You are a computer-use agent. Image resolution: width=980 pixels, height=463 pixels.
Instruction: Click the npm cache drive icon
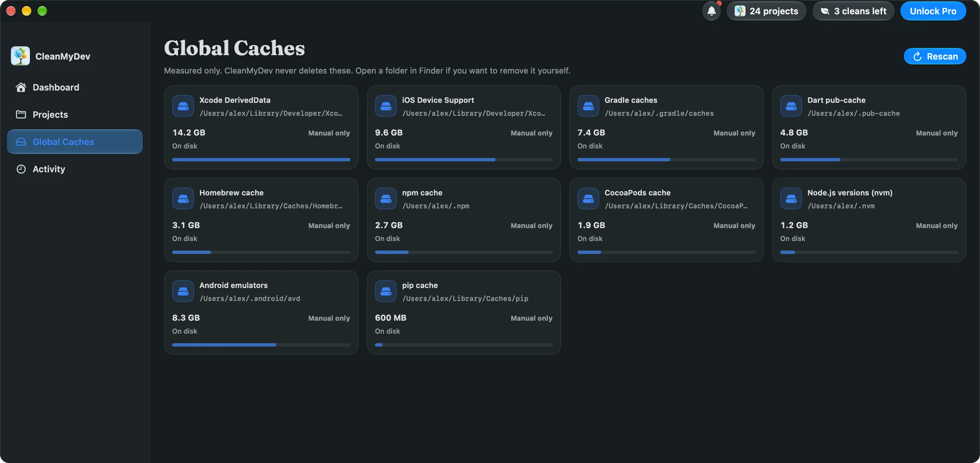386,199
